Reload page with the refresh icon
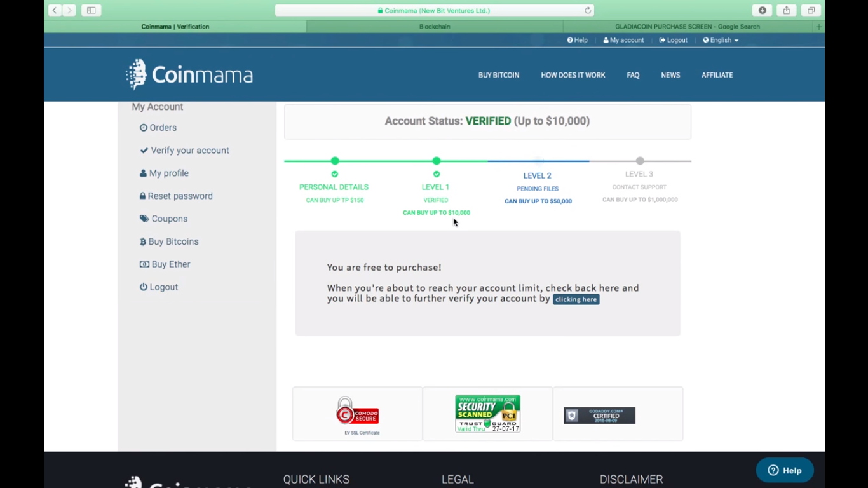This screenshot has width=868, height=488. tap(588, 10)
